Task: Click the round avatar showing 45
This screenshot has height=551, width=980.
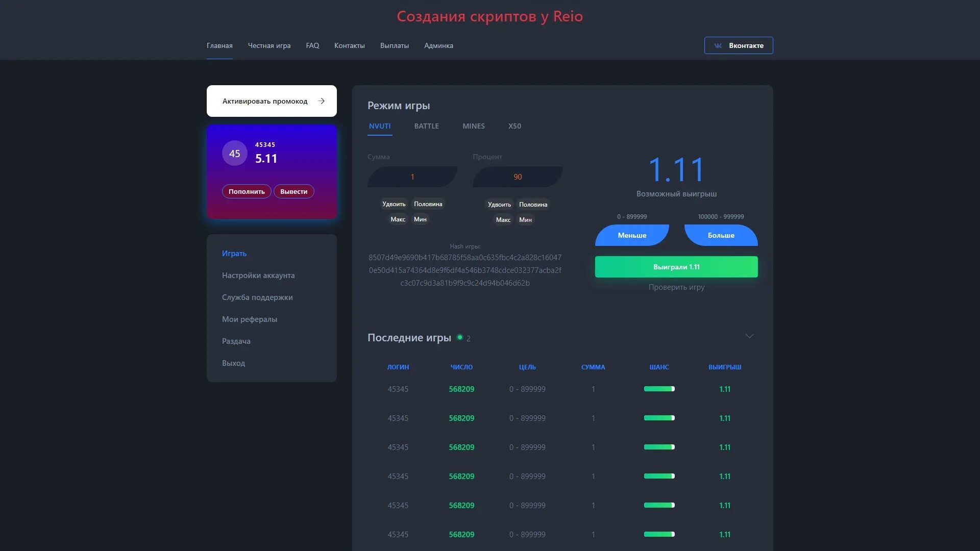Action: (235, 153)
